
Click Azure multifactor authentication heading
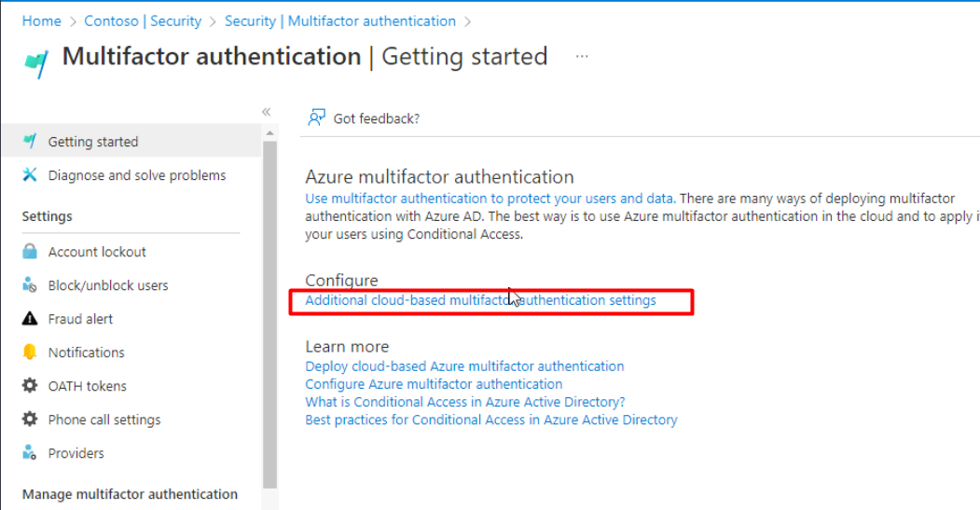(x=439, y=177)
